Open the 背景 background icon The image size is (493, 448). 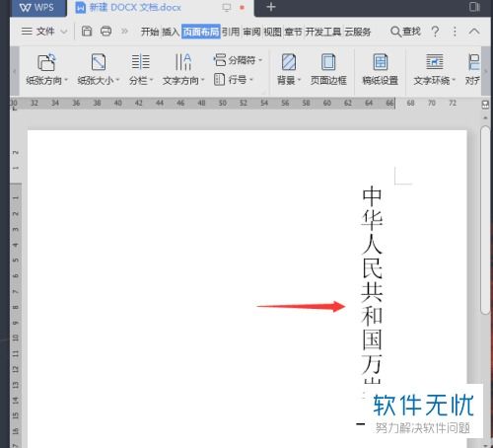289,62
